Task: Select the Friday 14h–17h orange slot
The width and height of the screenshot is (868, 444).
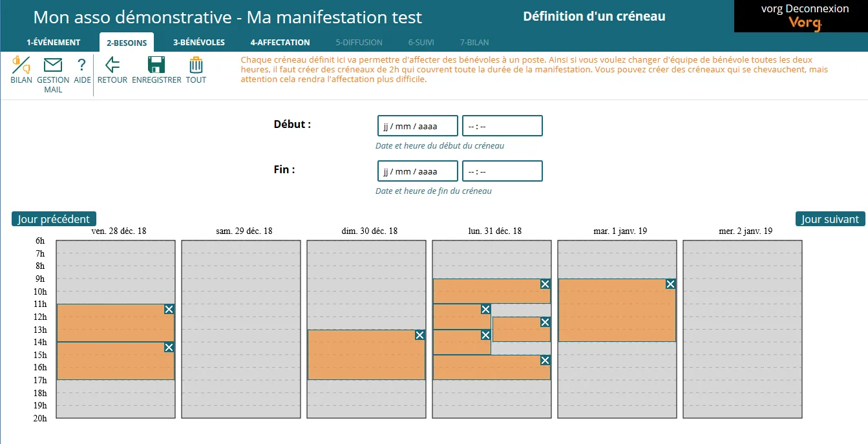Action: (x=116, y=361)
